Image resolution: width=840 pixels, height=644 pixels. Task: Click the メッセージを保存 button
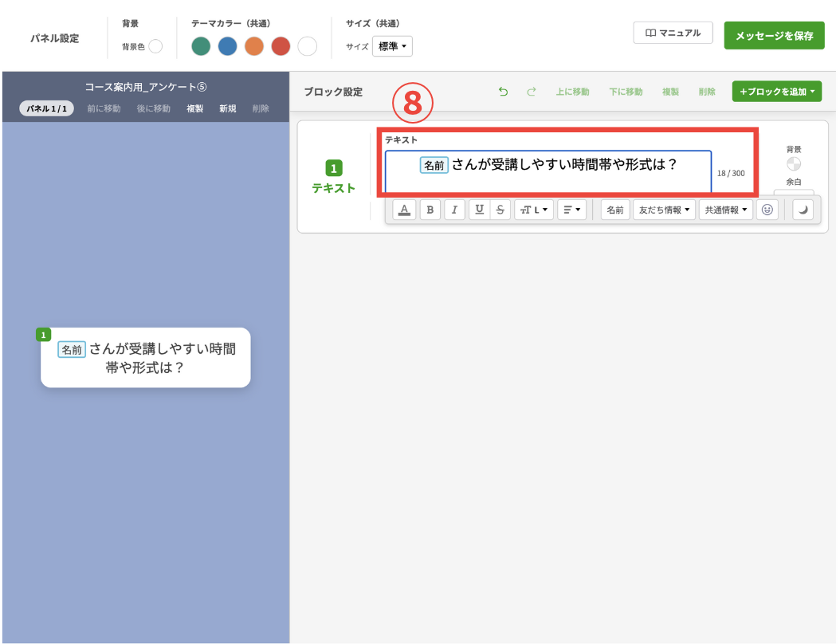[x=774, y=36]
